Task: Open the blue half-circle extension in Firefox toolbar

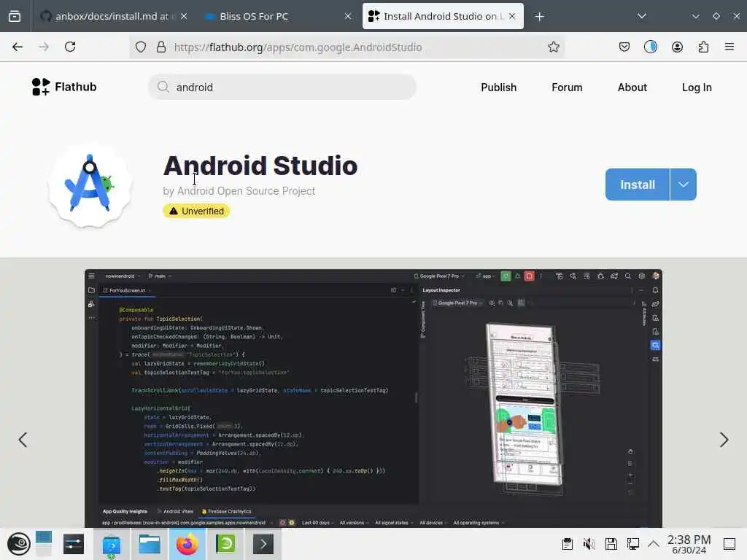Action: click(x=650, y=47)
